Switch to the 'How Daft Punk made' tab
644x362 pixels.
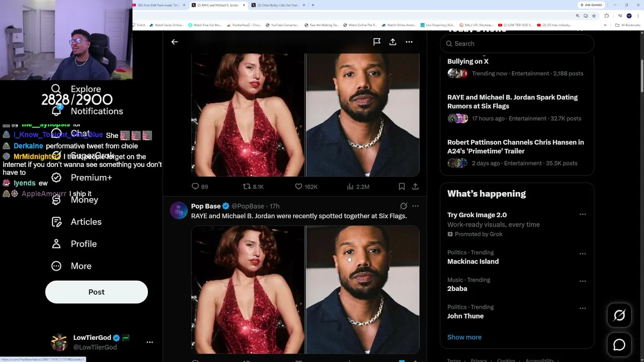[x=158, y=5]
